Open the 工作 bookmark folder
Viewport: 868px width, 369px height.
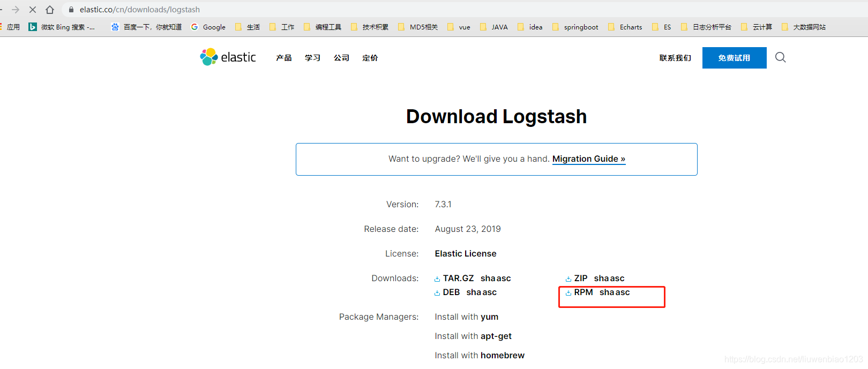(282, 27)
